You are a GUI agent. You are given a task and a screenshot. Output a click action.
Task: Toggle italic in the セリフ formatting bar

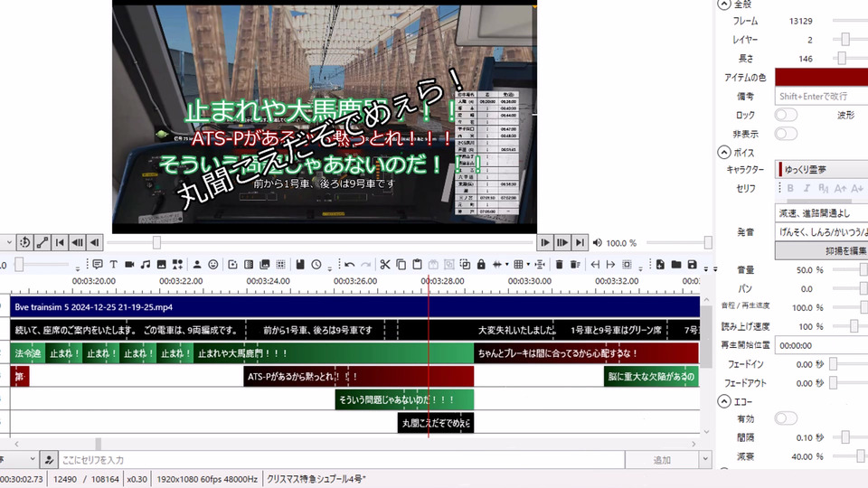[807, 188]
